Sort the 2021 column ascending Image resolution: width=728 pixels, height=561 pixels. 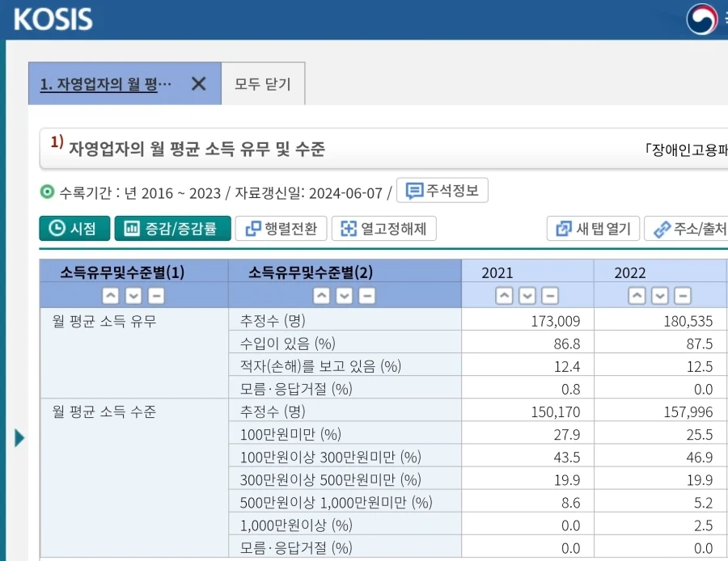[504, 296]
